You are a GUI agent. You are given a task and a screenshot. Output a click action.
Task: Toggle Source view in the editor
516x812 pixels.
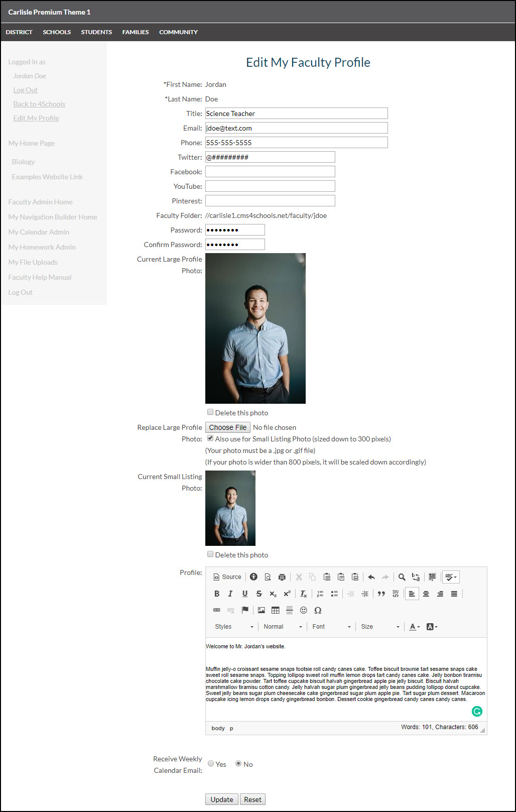point(227,577)
